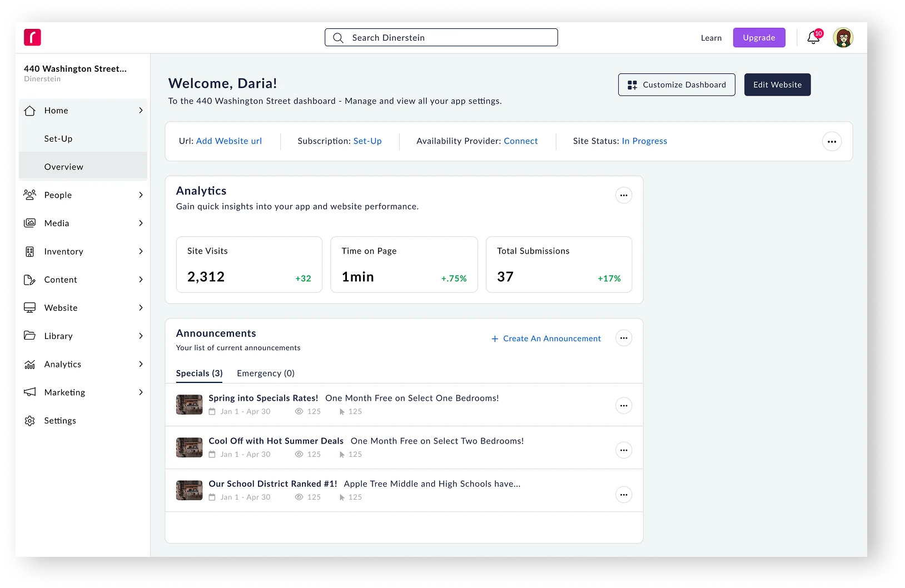Expand the People menu chevron
The height and width of the screenshot is (588, 905).
click(x=141, y=195)
